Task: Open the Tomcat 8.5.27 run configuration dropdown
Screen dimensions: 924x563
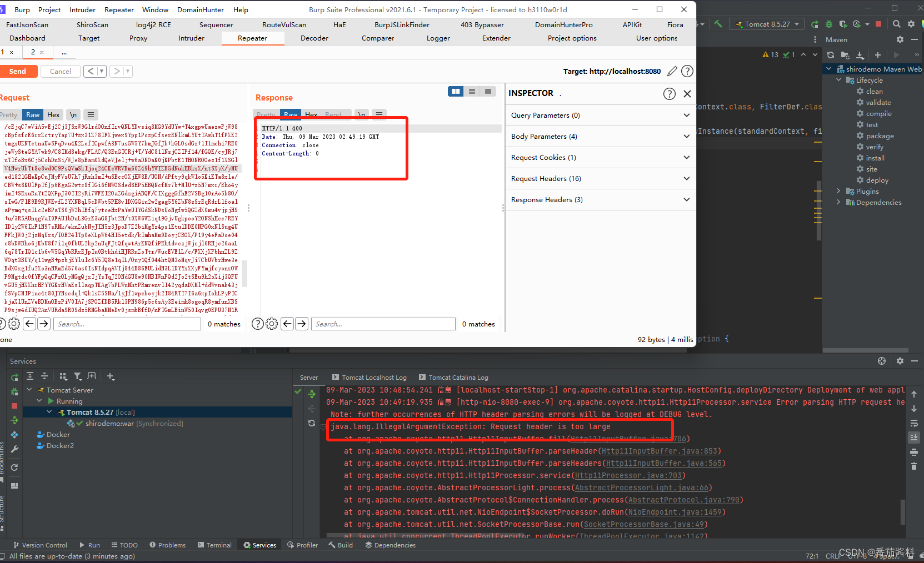Action: click(x=767, y=24)
